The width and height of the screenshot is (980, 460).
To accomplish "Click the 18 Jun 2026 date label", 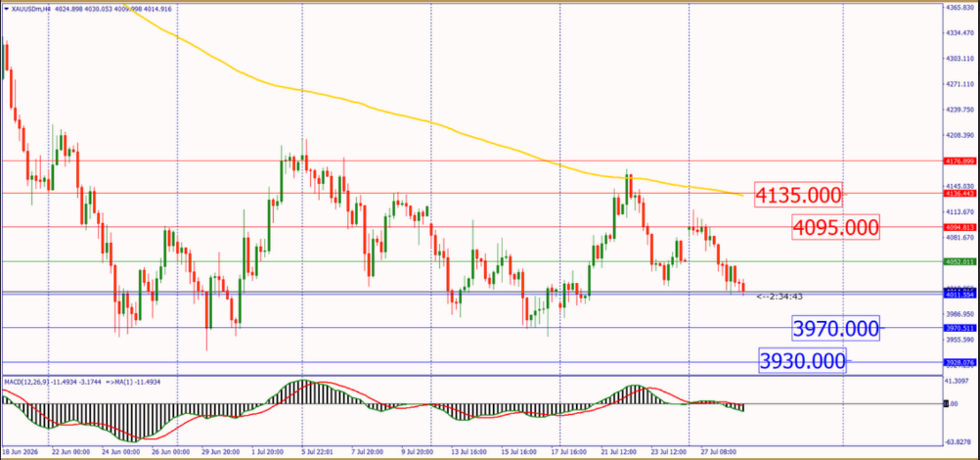I will coord(20,451).
